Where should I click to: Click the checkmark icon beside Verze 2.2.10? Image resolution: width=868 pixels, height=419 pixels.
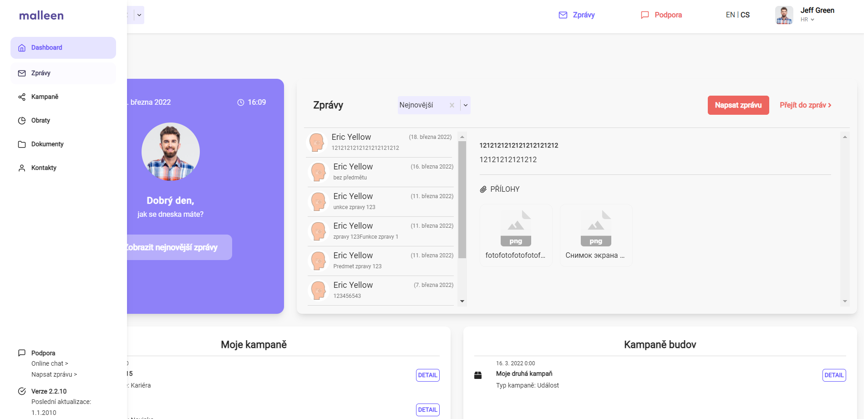(22, 391)
